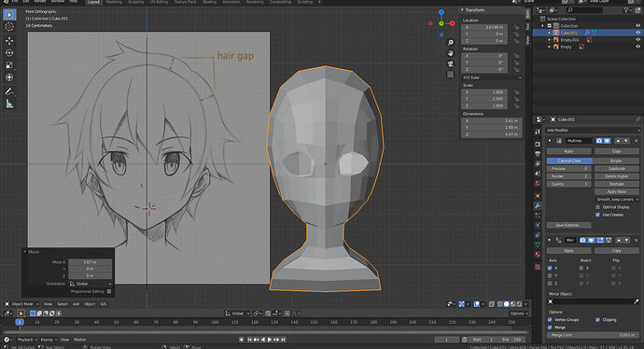Click Delete Higher button

point(617,176)
